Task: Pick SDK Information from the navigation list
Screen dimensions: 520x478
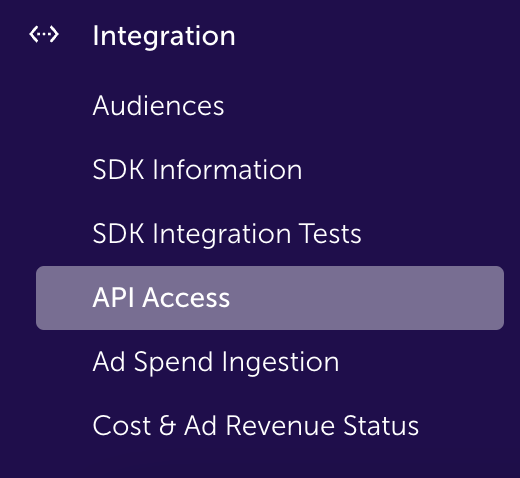Action: click(197, 169)
